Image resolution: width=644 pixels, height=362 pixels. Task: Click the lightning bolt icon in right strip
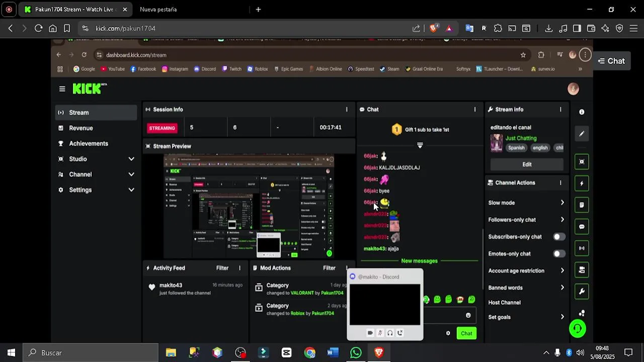[x=582, y=184]
